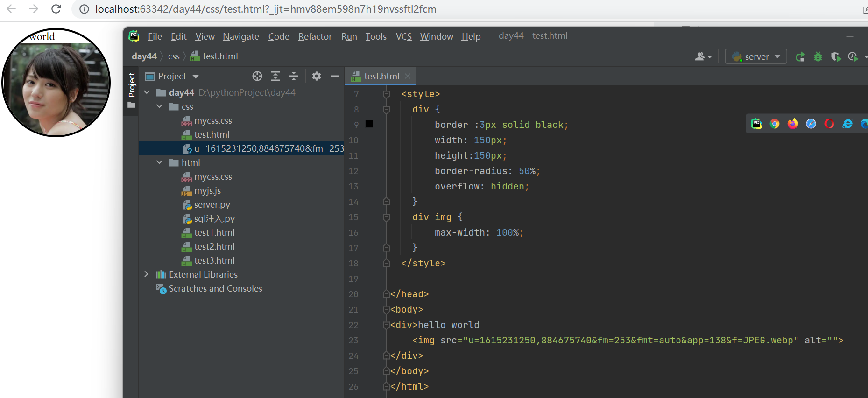
Task: Open the View menu
Action: click(205, 36)
